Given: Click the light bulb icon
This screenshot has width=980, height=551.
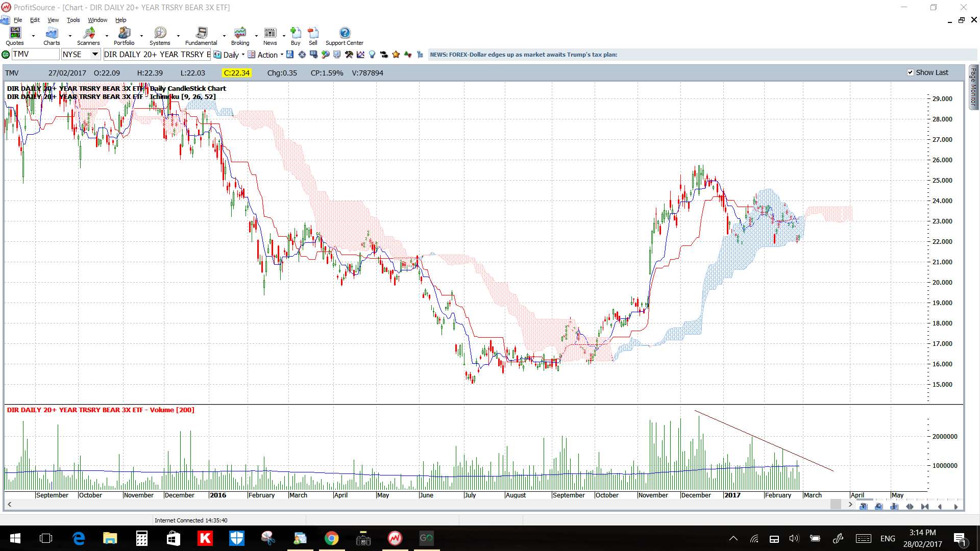Looking at the screenshot, I should [372, 55].
